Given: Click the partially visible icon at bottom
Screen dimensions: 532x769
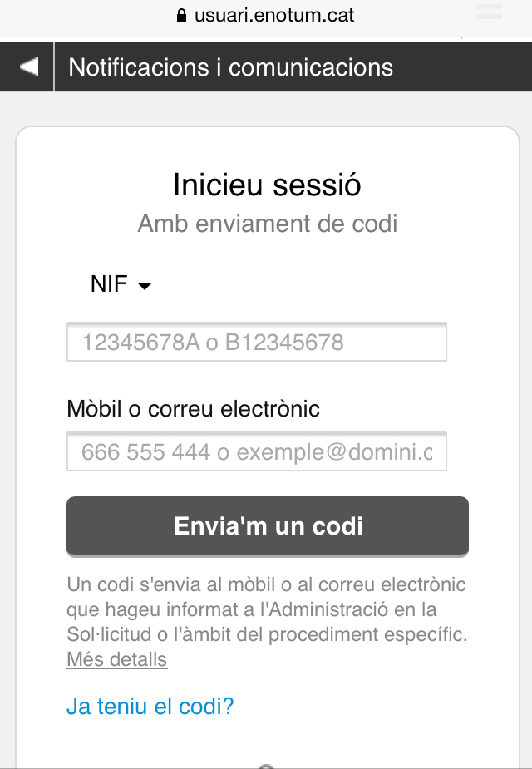Looking at the screenshot, I should coord(266,767).
